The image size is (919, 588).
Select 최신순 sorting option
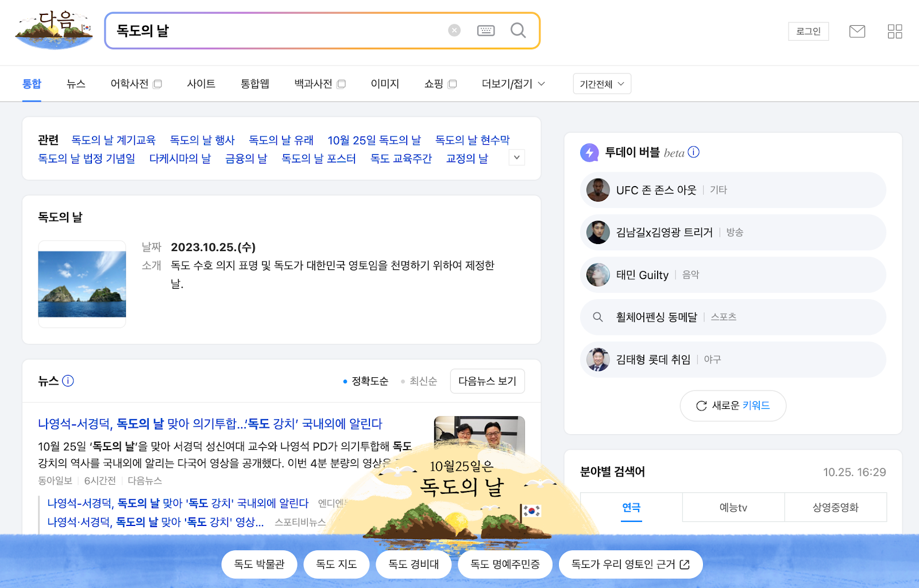click(419, 381)
